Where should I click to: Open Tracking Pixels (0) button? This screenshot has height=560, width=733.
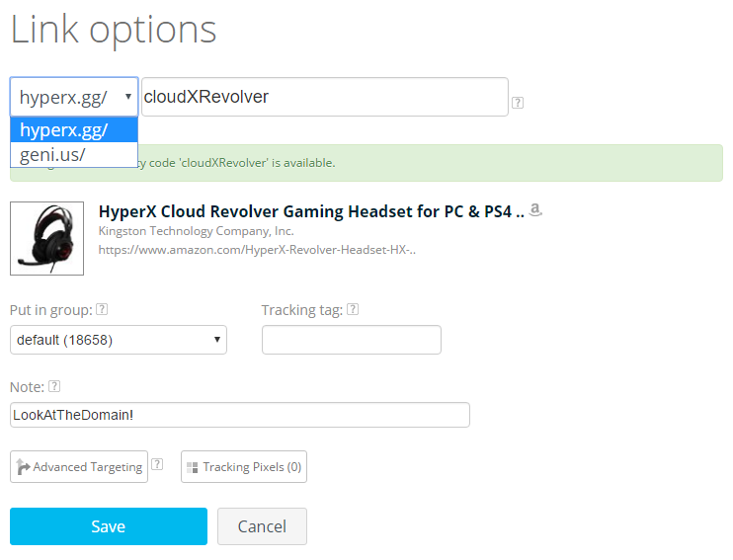point(244,467)
